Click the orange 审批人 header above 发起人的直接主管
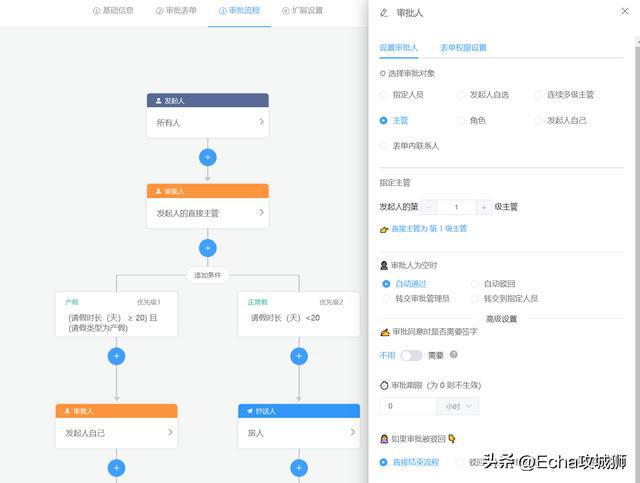Viewport: 640px width, 483px height. [208, 191]
